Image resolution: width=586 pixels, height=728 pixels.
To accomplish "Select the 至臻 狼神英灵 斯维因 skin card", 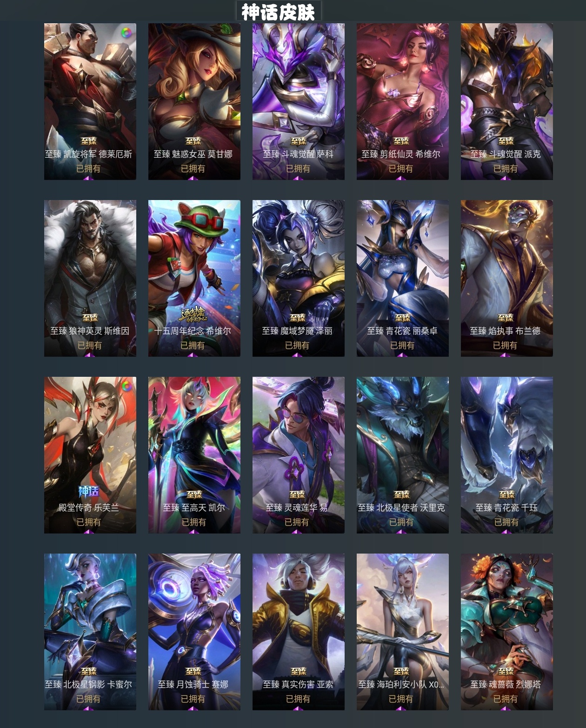I will (x=90, y=278).
